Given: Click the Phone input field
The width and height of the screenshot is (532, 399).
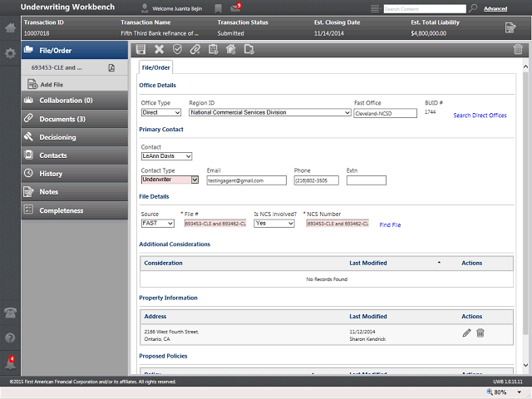Looking at the screenshot, I should 316,180.
